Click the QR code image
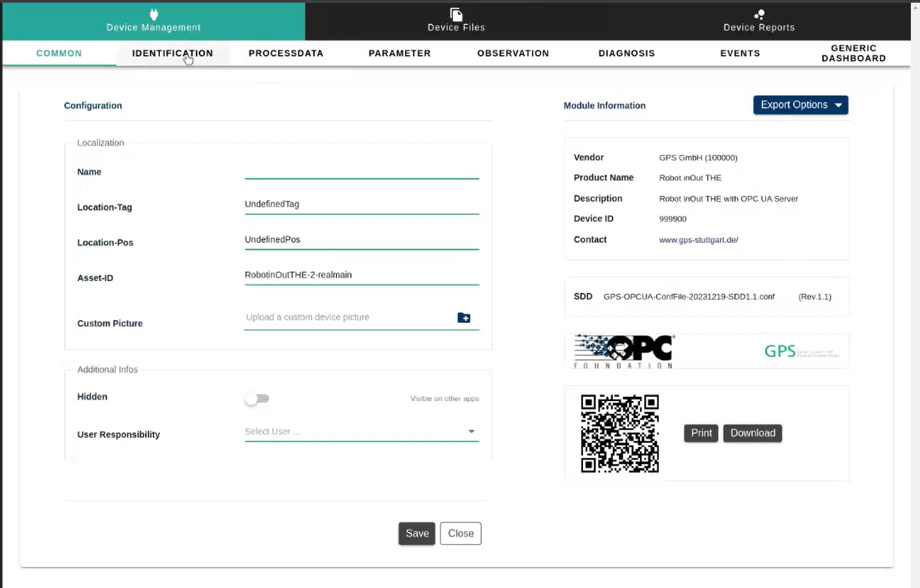The width and height of the screenshot is (920, 588). pos(620,433)
